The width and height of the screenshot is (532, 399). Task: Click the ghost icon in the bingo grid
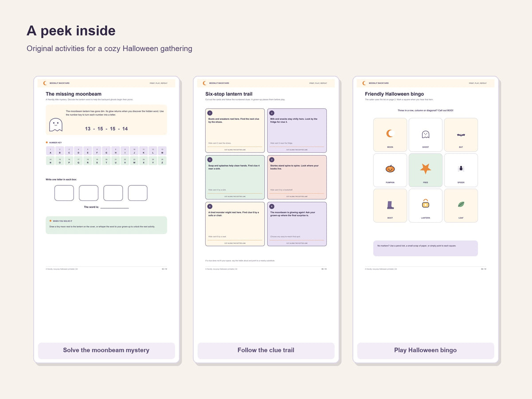point(426,134)
